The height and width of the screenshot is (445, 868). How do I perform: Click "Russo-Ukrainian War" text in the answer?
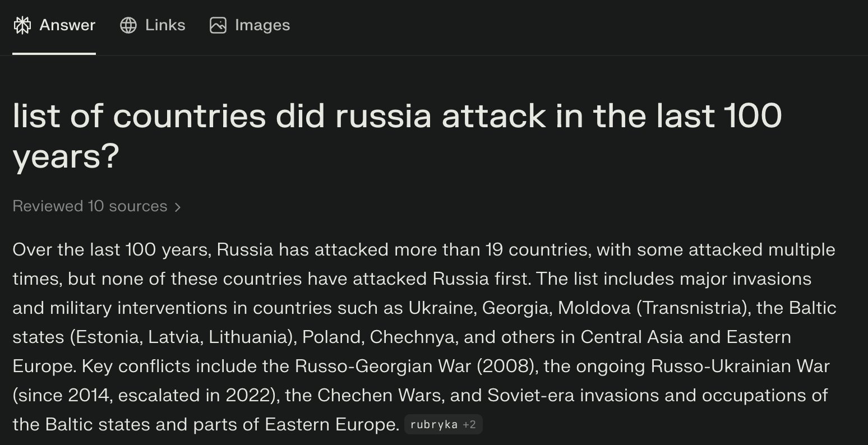tap(740, 367)
